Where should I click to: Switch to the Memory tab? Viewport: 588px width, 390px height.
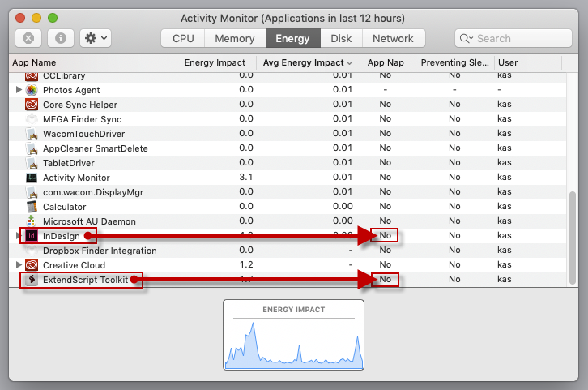tap(235, 38)
